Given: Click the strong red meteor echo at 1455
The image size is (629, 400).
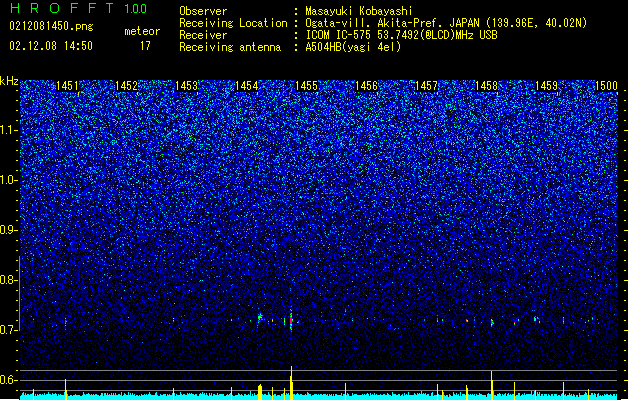Looking at the screenshot, I should point(291,320).
